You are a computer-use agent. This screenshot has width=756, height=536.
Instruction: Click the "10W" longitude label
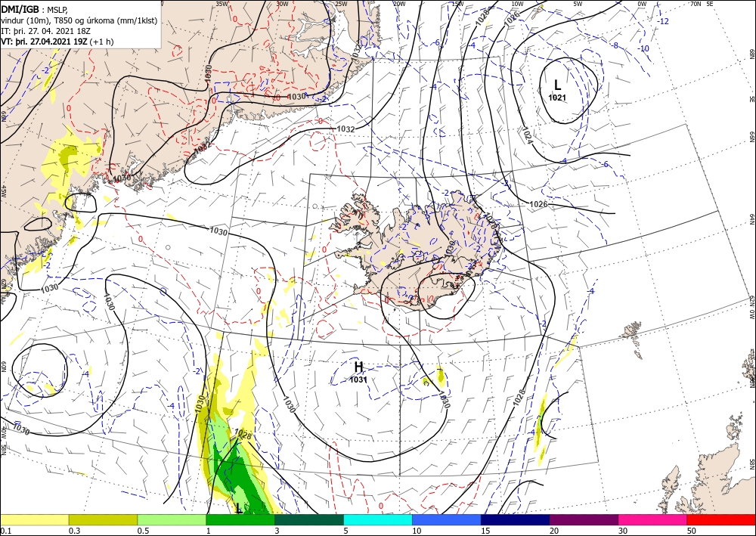point(517,4)
